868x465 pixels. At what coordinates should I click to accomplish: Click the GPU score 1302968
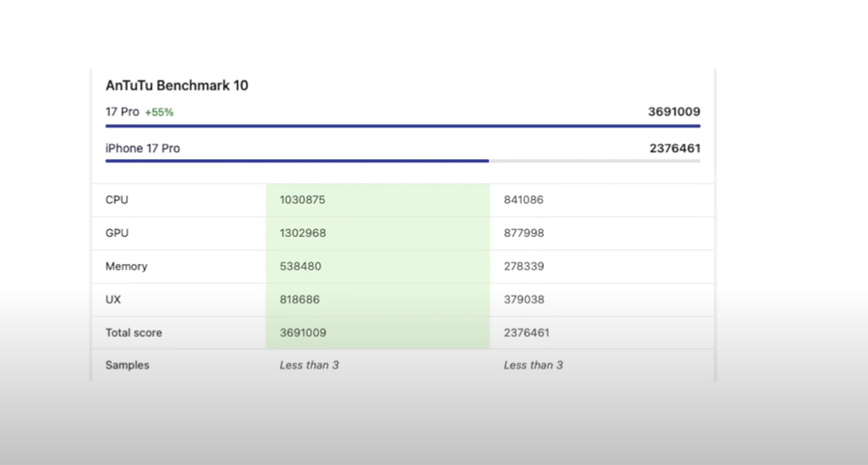point(303,233)
